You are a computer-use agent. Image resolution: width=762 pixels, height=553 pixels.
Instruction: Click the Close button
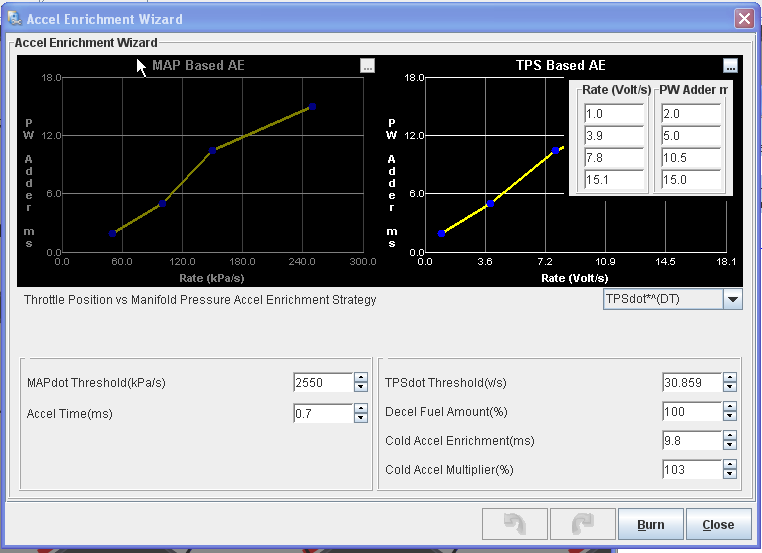point(718,524)
